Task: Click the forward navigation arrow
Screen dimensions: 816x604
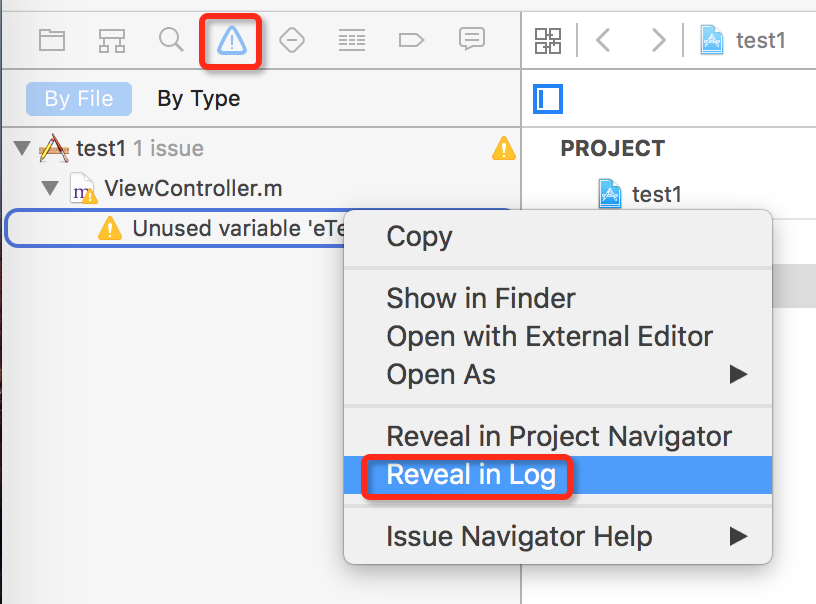Action: 659,40
